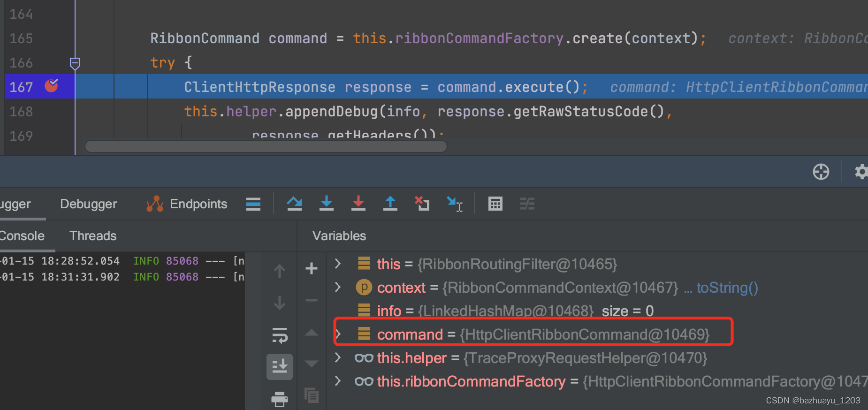Click line number 165 in gutter
The width and height of the screenshot is (868, 410).
21,38
